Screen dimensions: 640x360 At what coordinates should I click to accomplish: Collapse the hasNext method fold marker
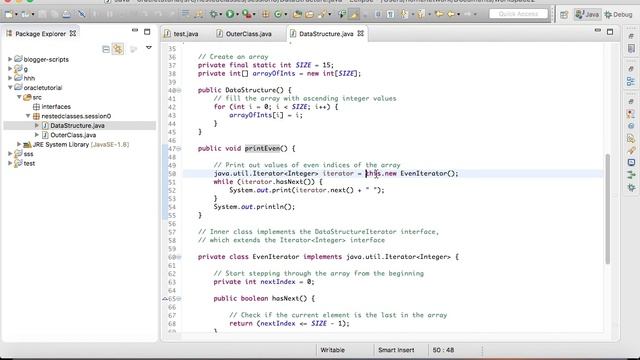point(179,298)
